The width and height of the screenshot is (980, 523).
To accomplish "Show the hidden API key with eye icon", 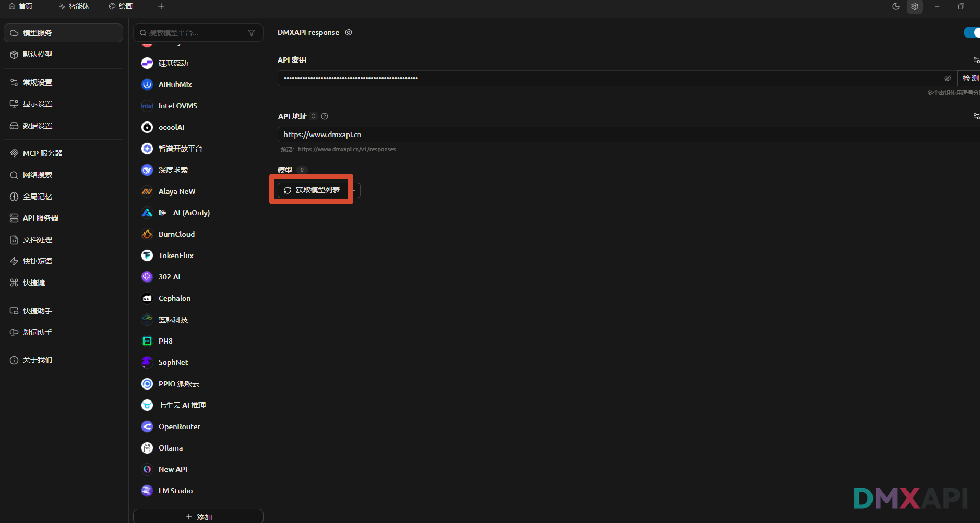I will (x=947, y=78).
